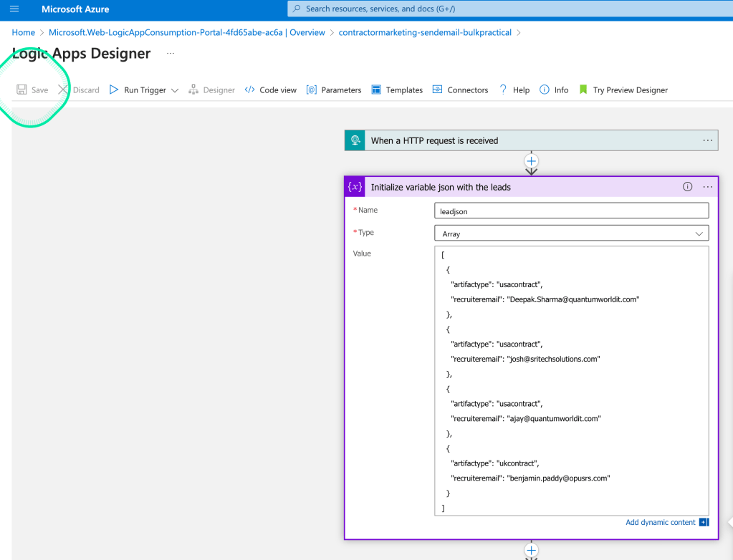Insert step using plus below HTTP trigger
The width and height of the screenshot is (733, 560).
531,162
